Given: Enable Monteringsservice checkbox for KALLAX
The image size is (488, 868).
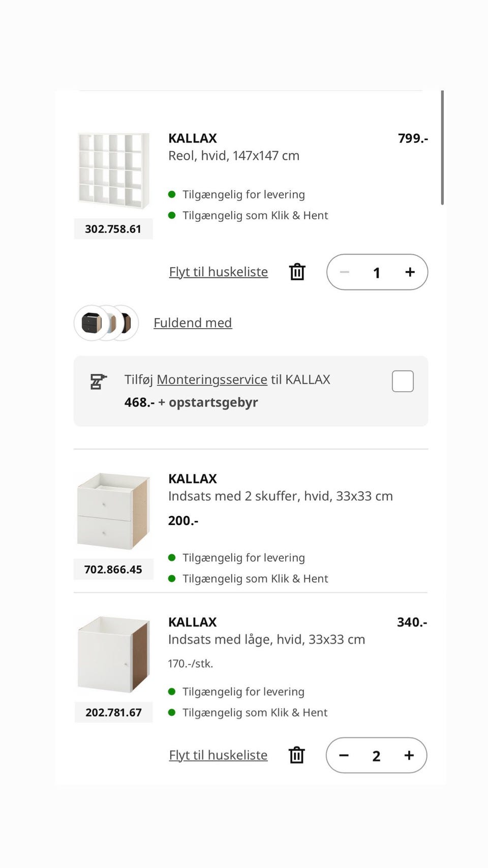Looking at the screenshot, I should tap(403, 381).
